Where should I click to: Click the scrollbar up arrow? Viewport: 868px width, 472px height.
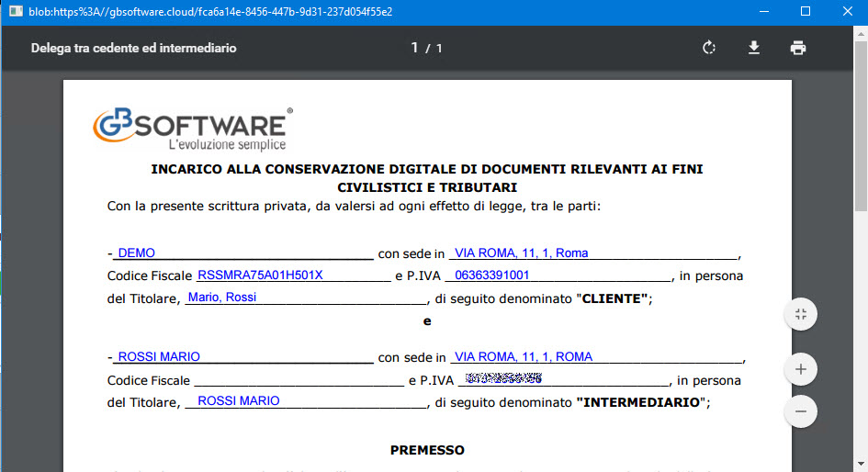[861, 33]
